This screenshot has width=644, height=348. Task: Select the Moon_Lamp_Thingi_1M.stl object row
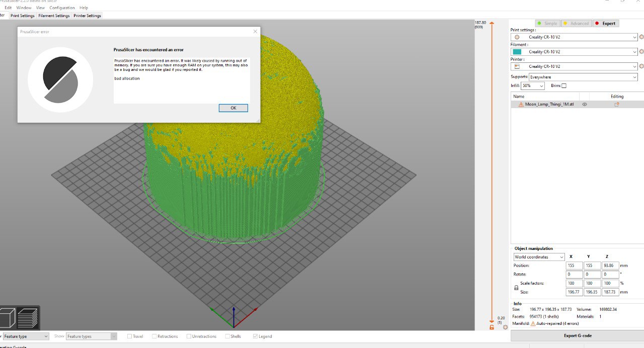point(577,105)
